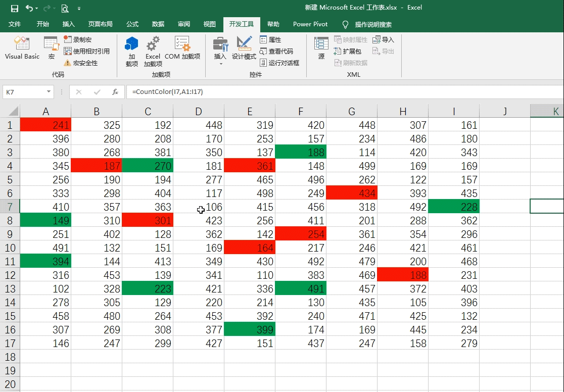564x392 pixels.
Task: Select red cell B4 with 187
Action: pos(97,166)
